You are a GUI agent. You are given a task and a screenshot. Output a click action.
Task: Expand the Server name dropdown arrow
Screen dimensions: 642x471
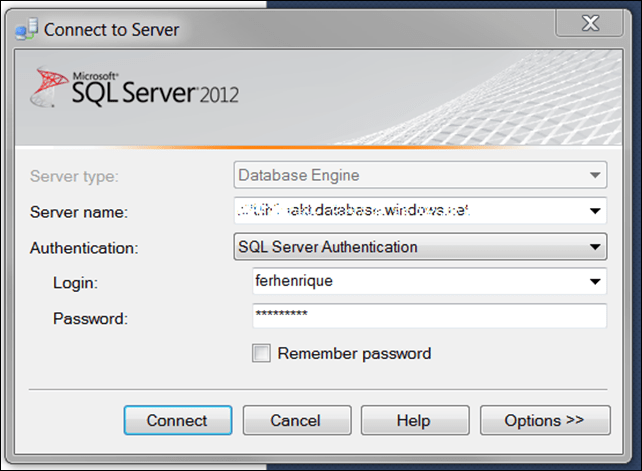[596, 211]
